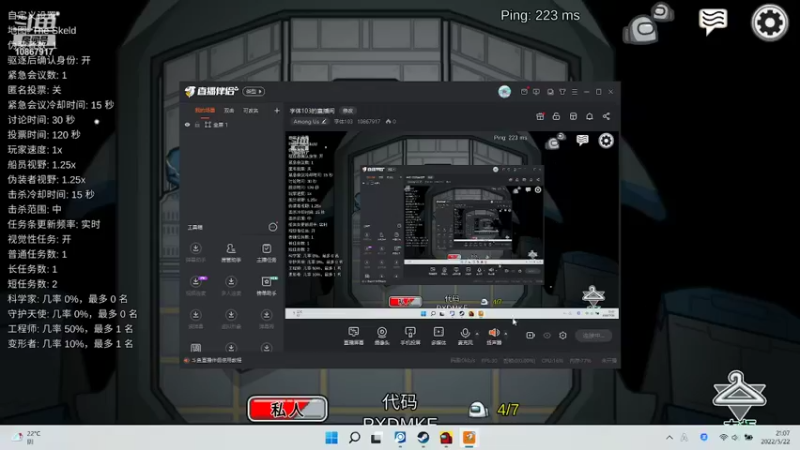Add a new scene with plus button
Viewport: 800px width, 450px height.
[277, 111]
